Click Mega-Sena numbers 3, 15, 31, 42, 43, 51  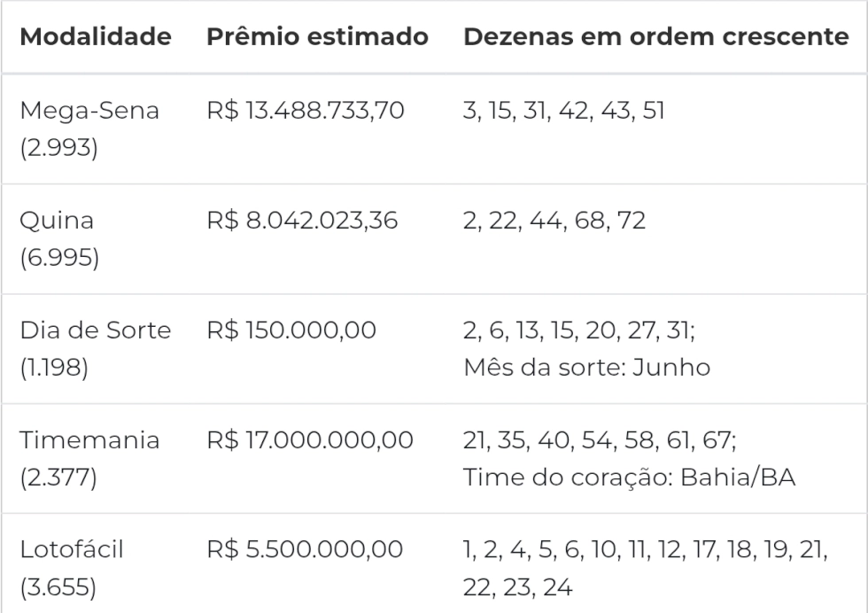(x=563, y=110)
